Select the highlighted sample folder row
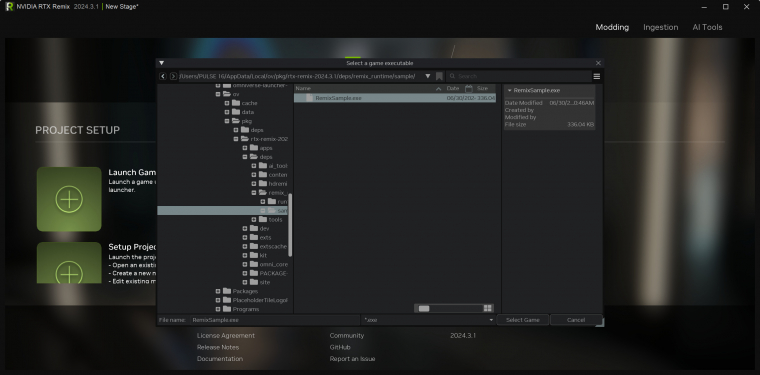Image resolution: width=760 pixels, height=375 pixels. [222, 211]
